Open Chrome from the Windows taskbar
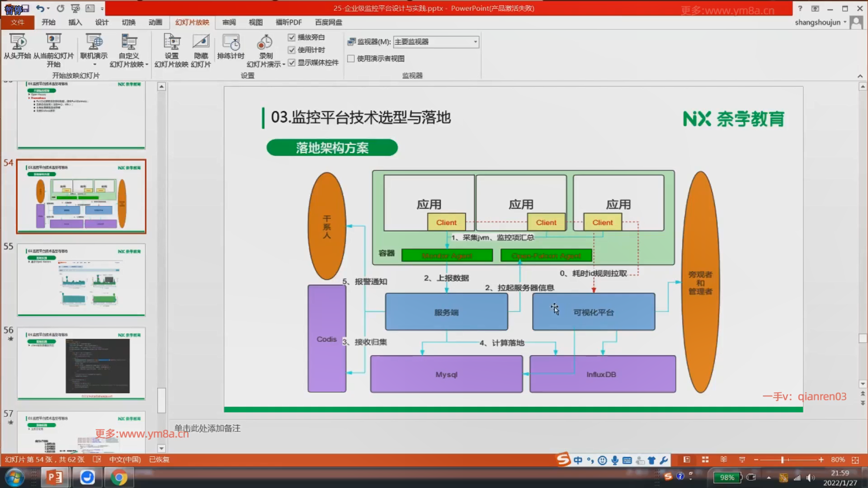This screenshot has height=488, width=868. [x=119, y=477]
